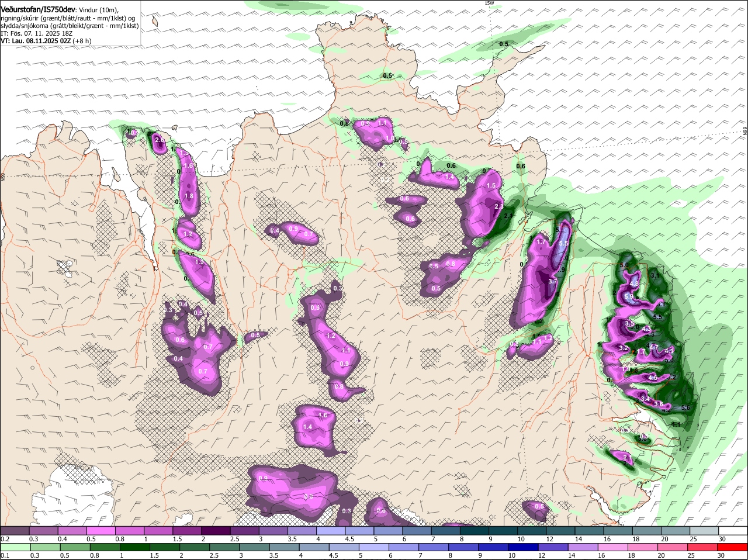This screenshot has height=560, width=748.
Task: Click the 1.8 precipitation value on map
Action: click(189, 196)
